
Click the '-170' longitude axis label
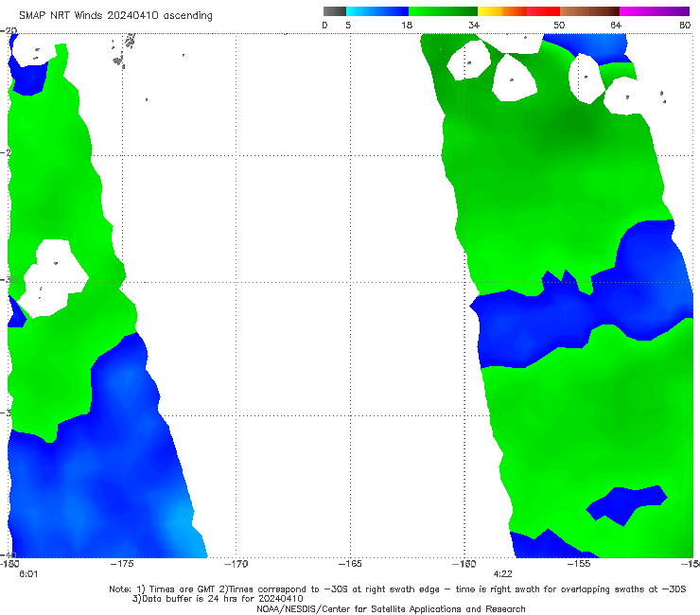point(236,564)
